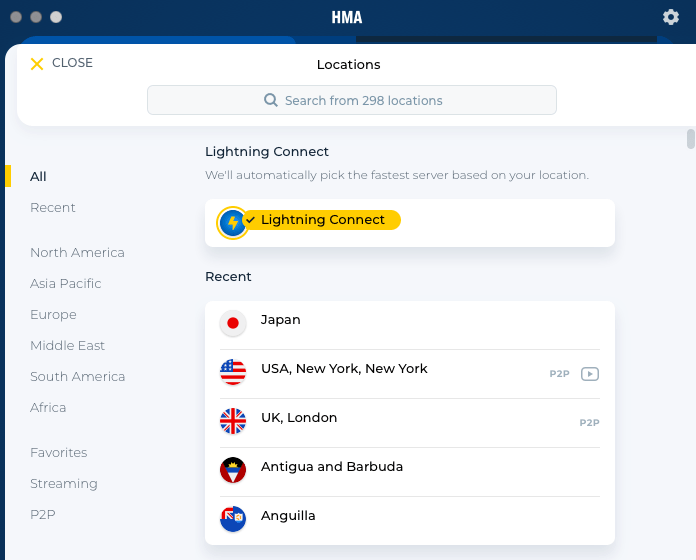696x560 pixels.
Task: Focus the Search from 298 locations field
Action: tap(352, 100)
